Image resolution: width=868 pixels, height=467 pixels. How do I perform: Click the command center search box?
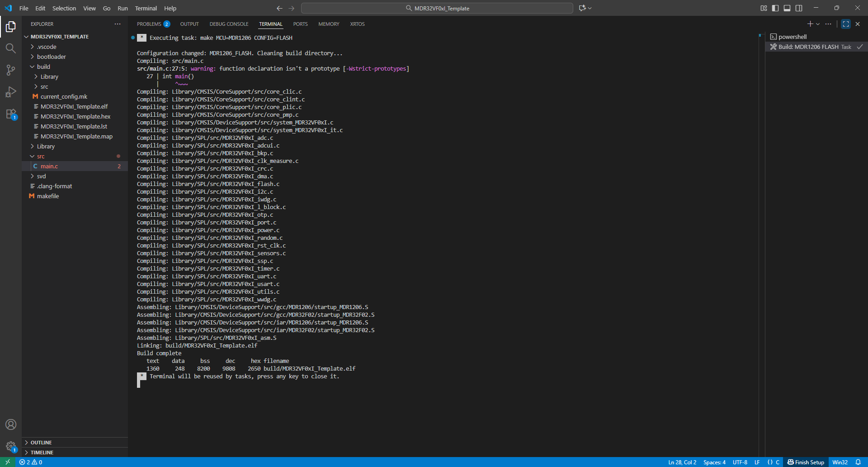(437, 8)
